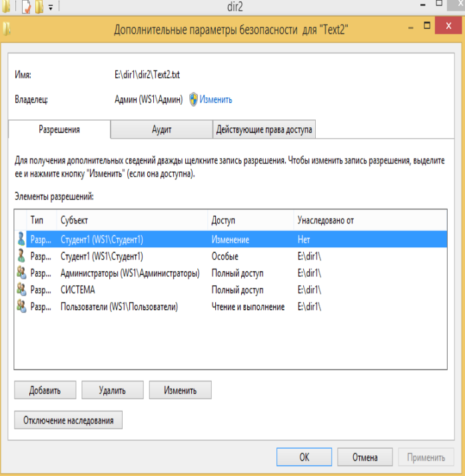Switch to the Разрешения tab
Screen dimensions: 465x476
pos(59,129)
